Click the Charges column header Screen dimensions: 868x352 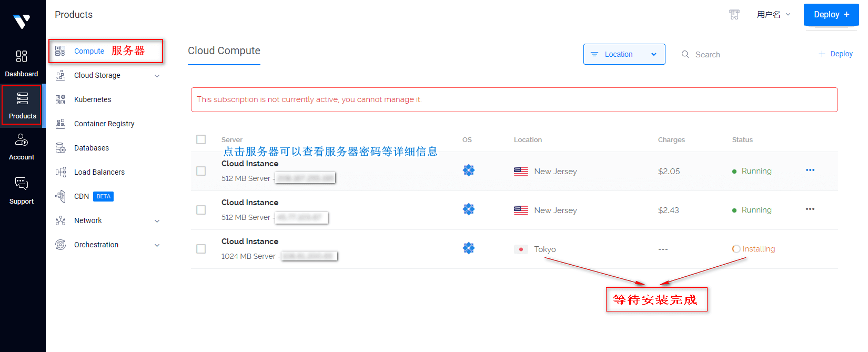(x=671, y=139)
